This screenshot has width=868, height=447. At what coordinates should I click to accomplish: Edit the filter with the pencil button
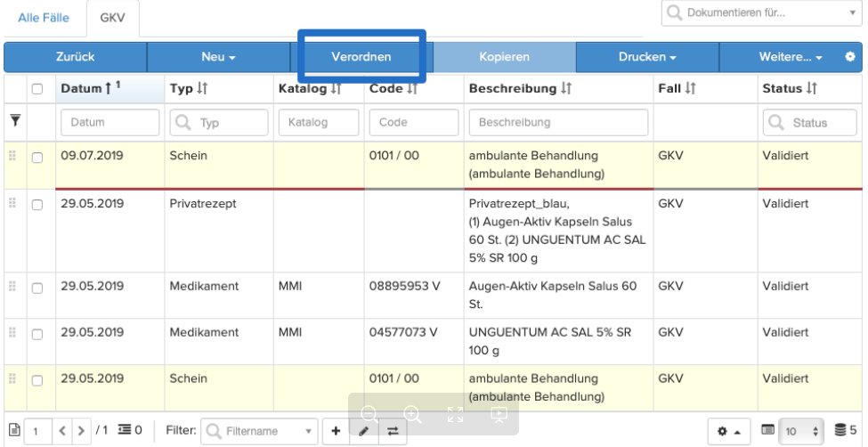click(x=364, y=431)
